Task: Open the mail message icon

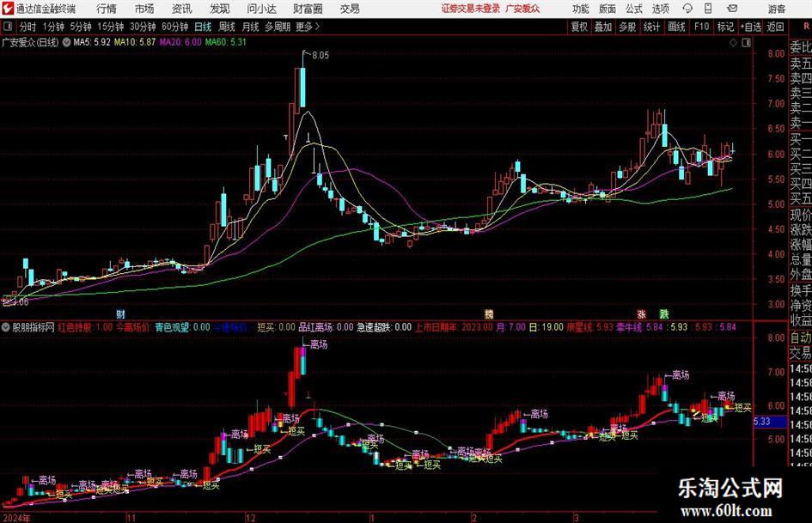Action: (732, 9)
